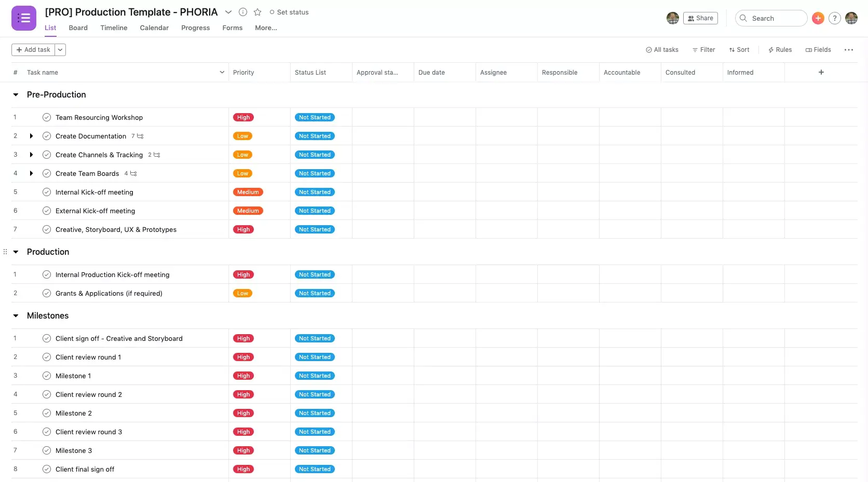The width and height of the screenshot is (868, 482).
Task: Click the Search input field
Action: [x=771, y=18]
